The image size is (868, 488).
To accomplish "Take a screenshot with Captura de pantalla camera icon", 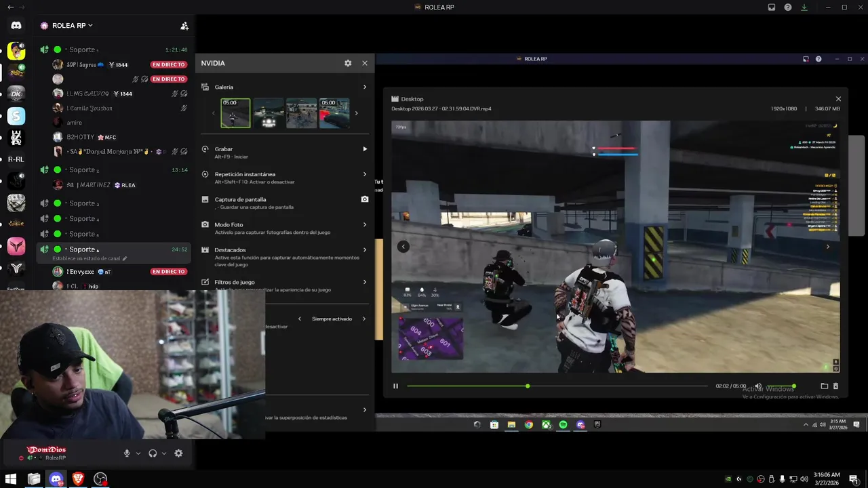I will click(x=364, y=199).
